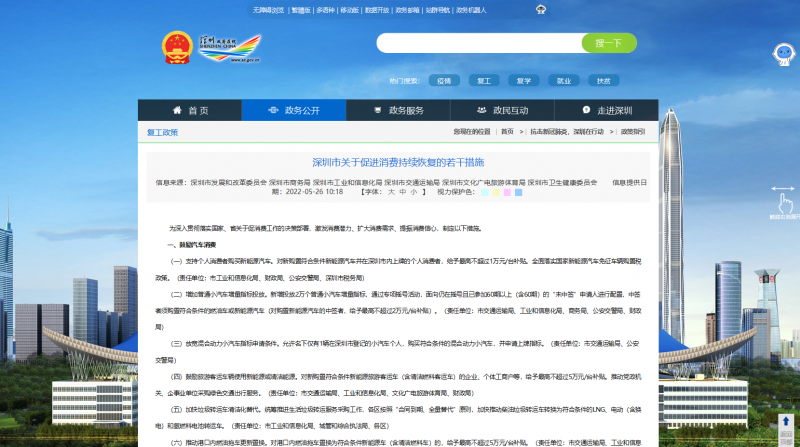This screenshot has height=447, width=800.
Task: Click the swipe gesture hand icon
Action: (x=785, y=201)
